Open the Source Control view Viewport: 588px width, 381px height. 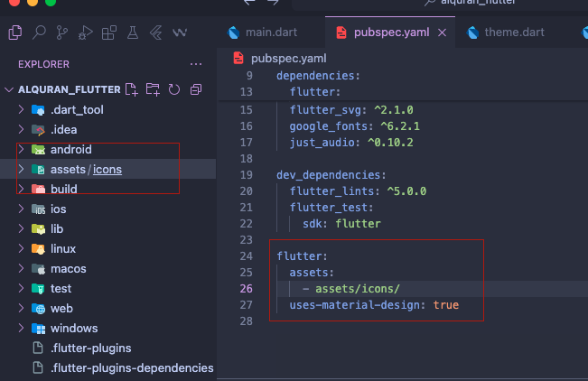[x=62, y=33]
